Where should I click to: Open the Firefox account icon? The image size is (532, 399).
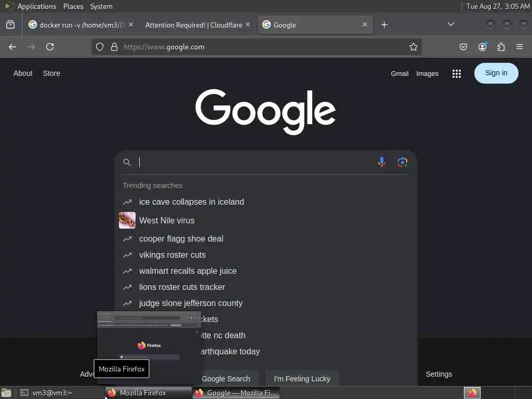[482, 47]
